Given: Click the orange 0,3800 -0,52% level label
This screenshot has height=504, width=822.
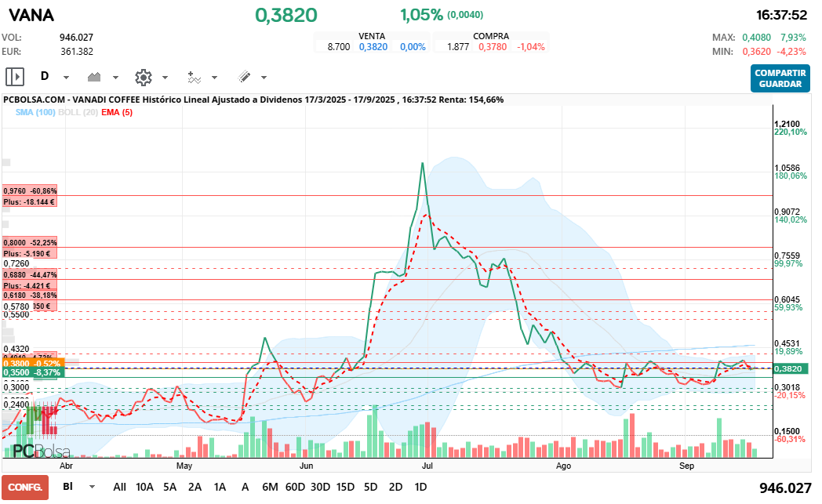Looking at the screenshot, I should click(x=33, y=363).
